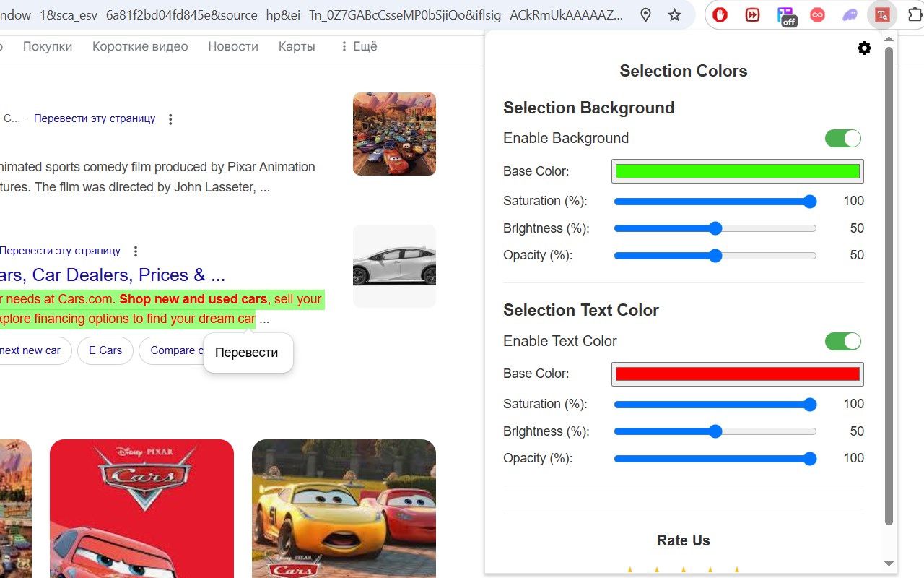Click the first 'Перевести эту страницу' link
Screen dimensions: 924x578
95,118
